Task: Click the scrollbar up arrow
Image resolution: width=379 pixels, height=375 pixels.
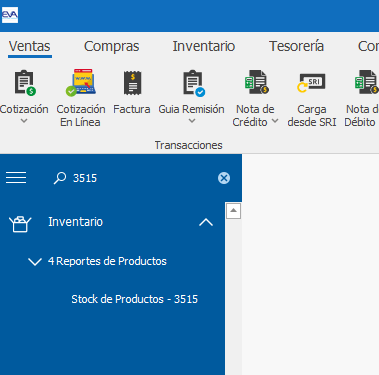Action: [x=233, y=211]
